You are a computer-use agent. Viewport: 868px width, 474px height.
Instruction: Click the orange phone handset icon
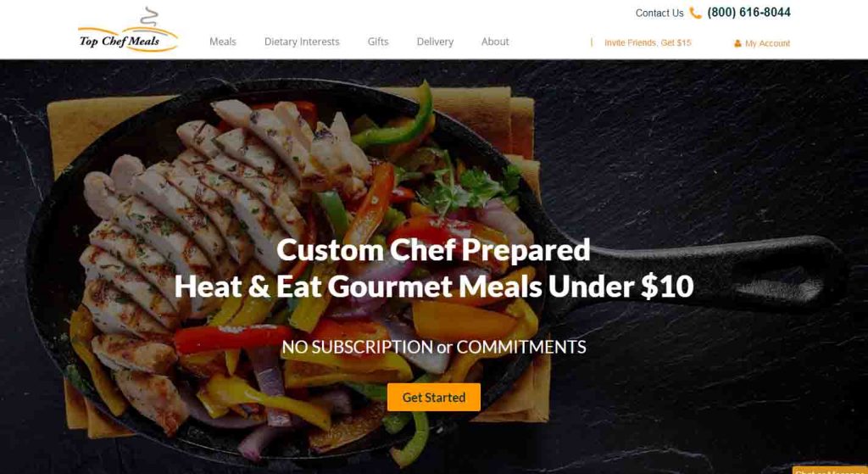(695, 13)
